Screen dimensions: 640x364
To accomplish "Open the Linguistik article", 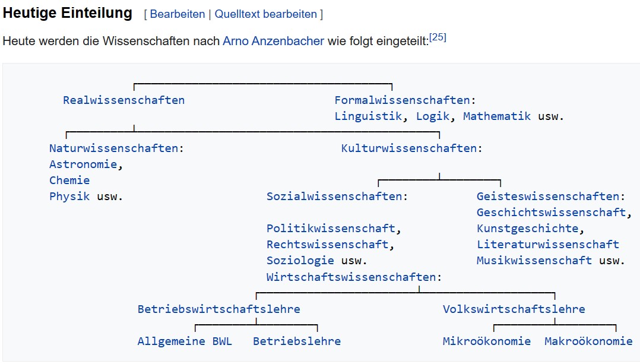I will [368, 116].
